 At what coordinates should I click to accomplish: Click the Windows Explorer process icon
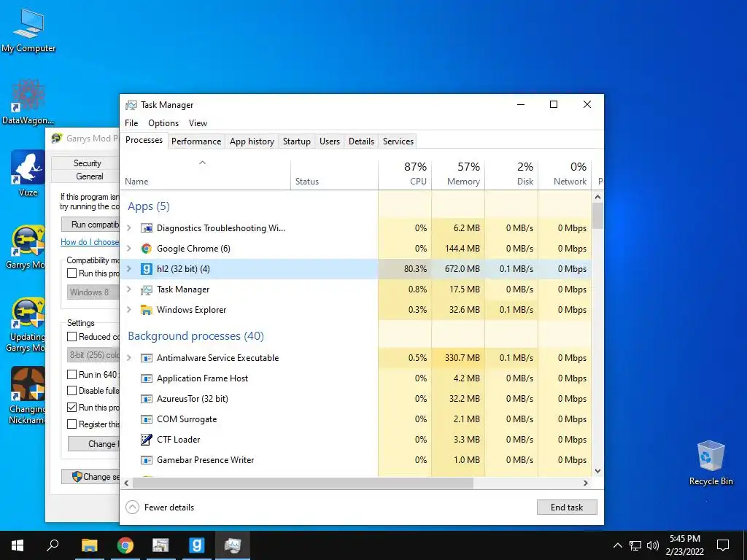[146, 310]
